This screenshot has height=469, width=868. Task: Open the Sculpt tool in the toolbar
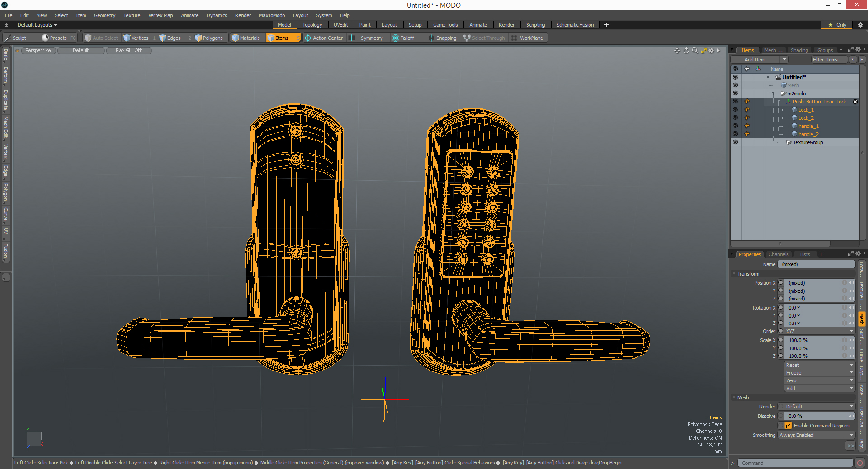click(16, 38)
